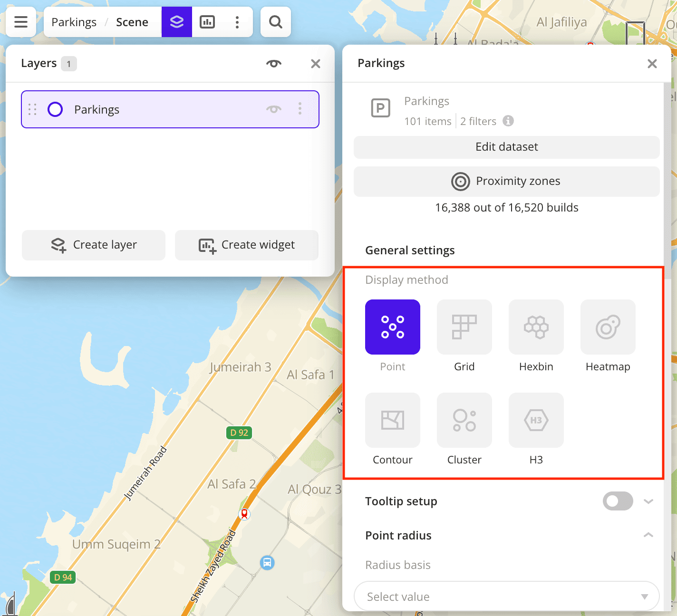
Task: Toggle visibility of all layers
Action: pos(273,64)
